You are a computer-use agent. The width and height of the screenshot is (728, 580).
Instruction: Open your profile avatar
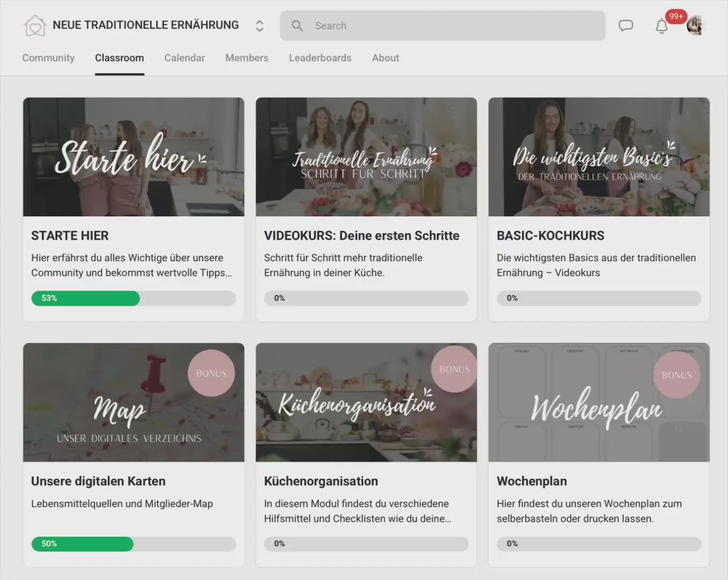pos(695,25)
